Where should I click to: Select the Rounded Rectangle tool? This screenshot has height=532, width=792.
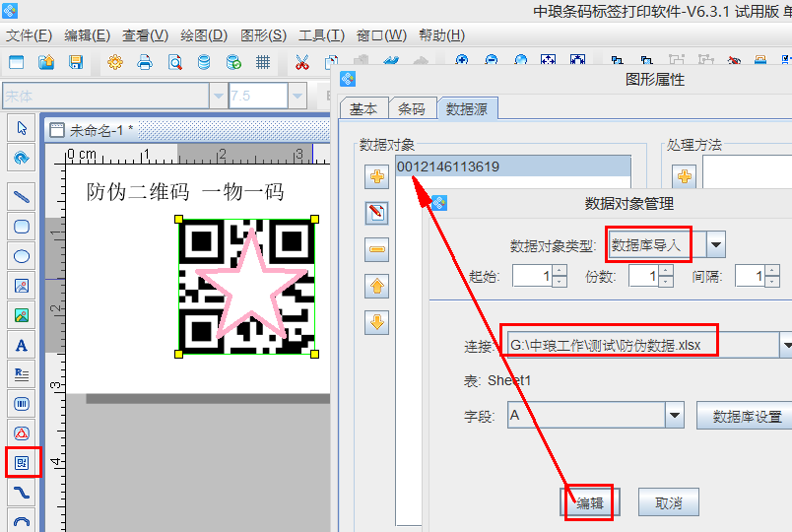tap(22, 227)
